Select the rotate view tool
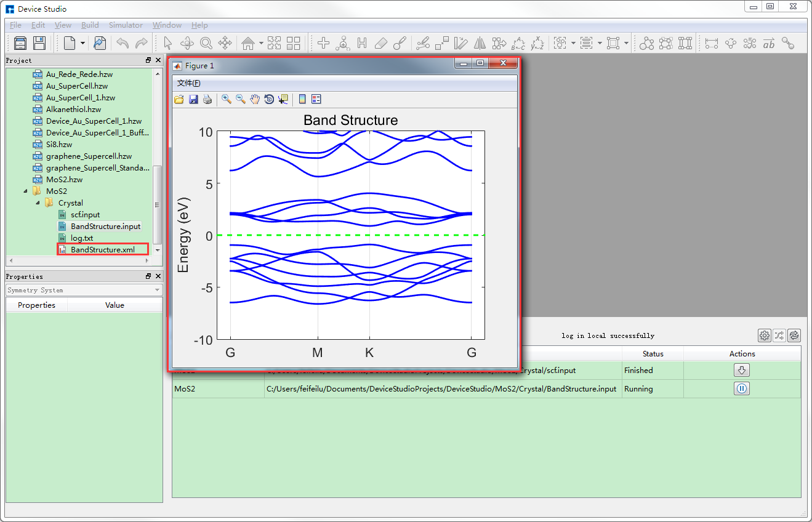 coord(187,43)
